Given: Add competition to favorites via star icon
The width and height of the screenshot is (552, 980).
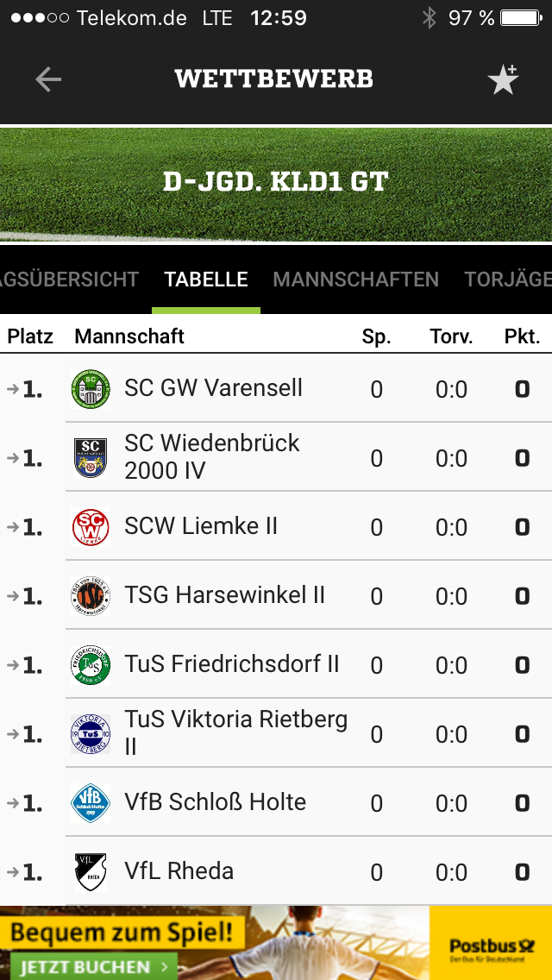Looking at the screenshot, I should coord(503,79).
